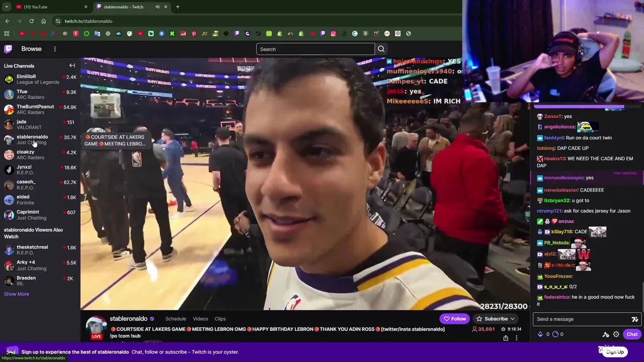Open the Videos tab

click(200, 319)
